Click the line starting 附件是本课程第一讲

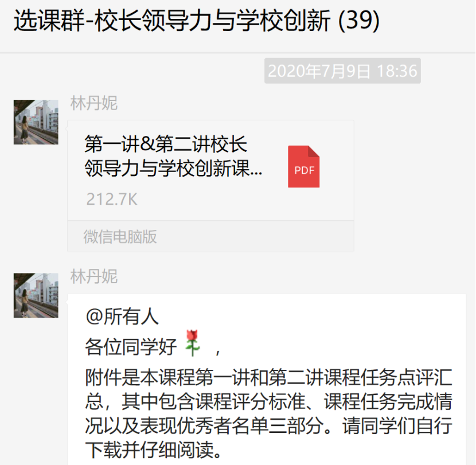tap(269, 377)
